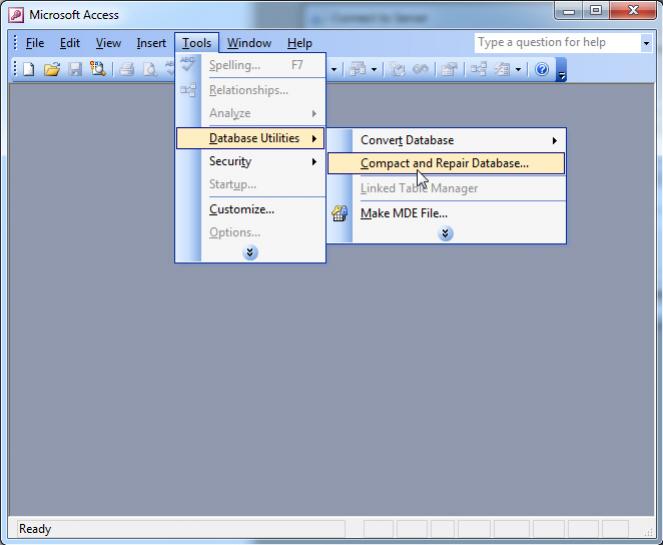663x545 pixels.
Task: Open the help question box dropdown arrow
Action: click(x=646, y=43)
